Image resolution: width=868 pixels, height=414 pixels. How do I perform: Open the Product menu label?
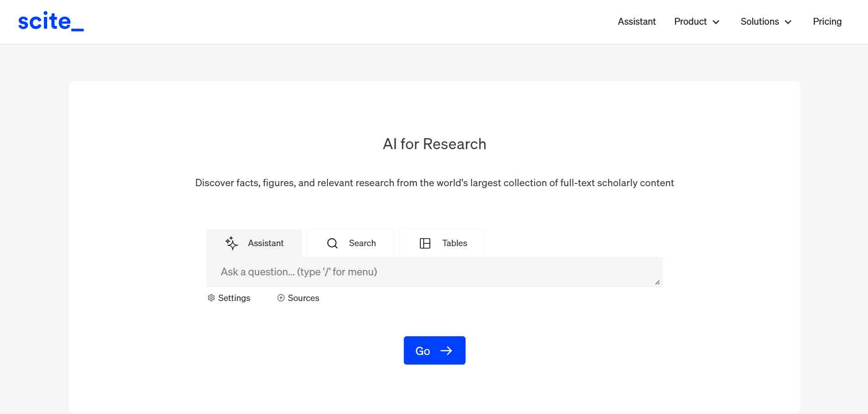(x=690, y=22)
